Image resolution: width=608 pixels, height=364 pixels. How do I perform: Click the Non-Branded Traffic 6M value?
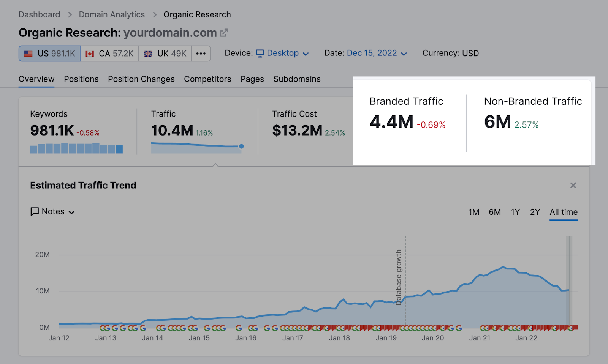(497, 122)
